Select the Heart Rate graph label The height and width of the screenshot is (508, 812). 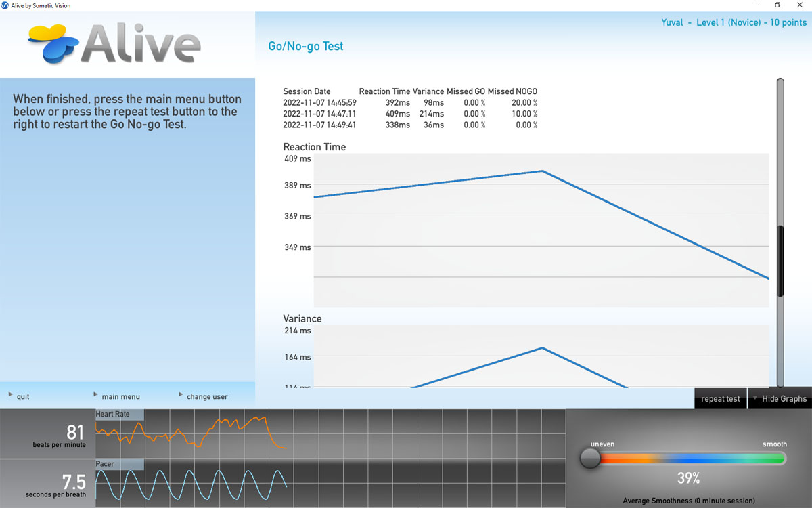(119, 415)
